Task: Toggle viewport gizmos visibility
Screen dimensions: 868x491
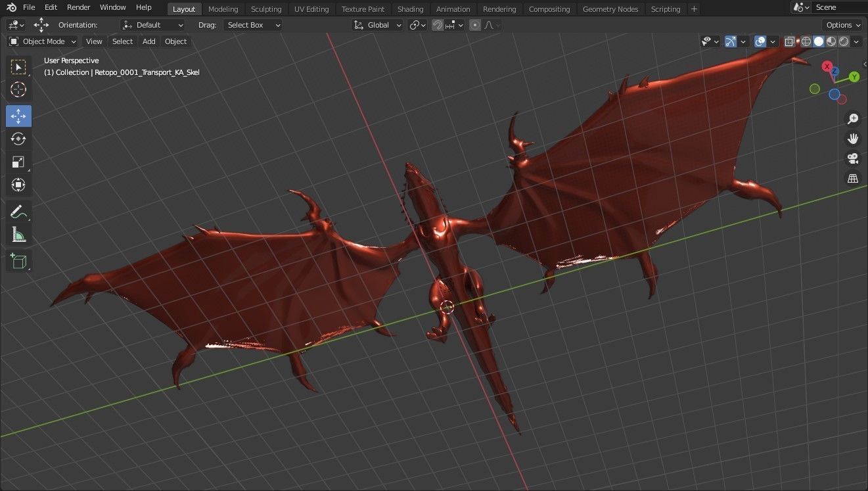Action: (731, 41)
